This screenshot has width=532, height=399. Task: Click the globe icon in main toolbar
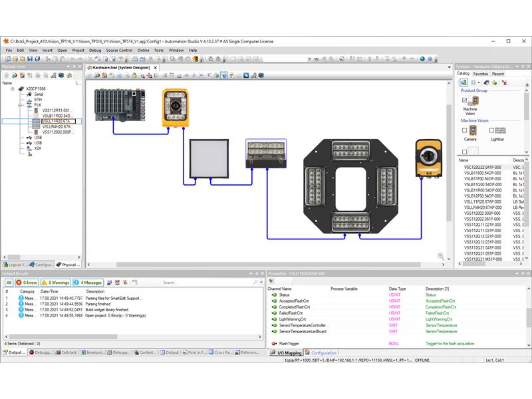pos(422,59)
